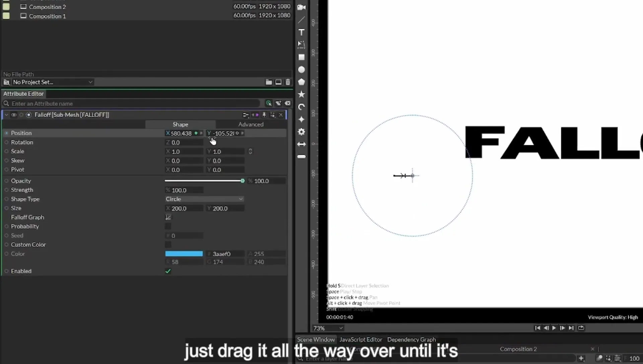Select the Rectangle shape tool
The width and height of the screenshot is (643, 364).
tap(301, 57)
